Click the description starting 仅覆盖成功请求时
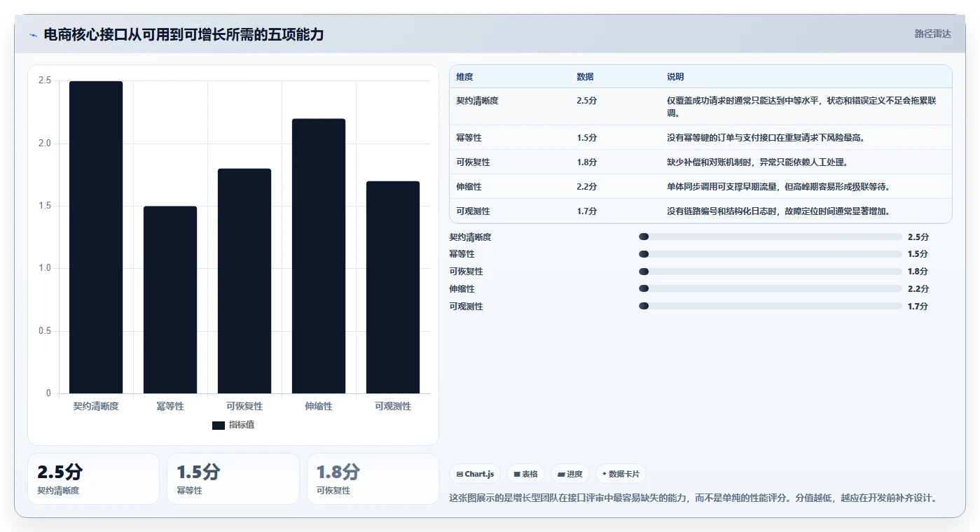 [x=801, y=106]
